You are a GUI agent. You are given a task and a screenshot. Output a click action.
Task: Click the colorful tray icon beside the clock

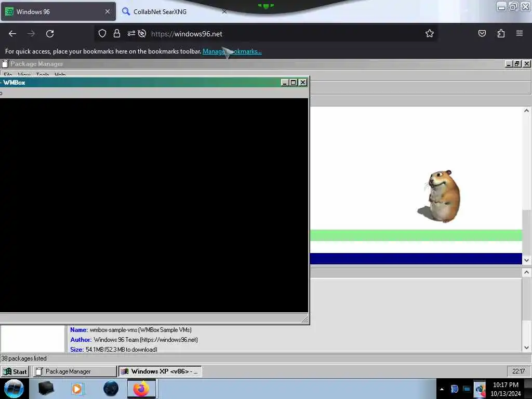point(480,389)
